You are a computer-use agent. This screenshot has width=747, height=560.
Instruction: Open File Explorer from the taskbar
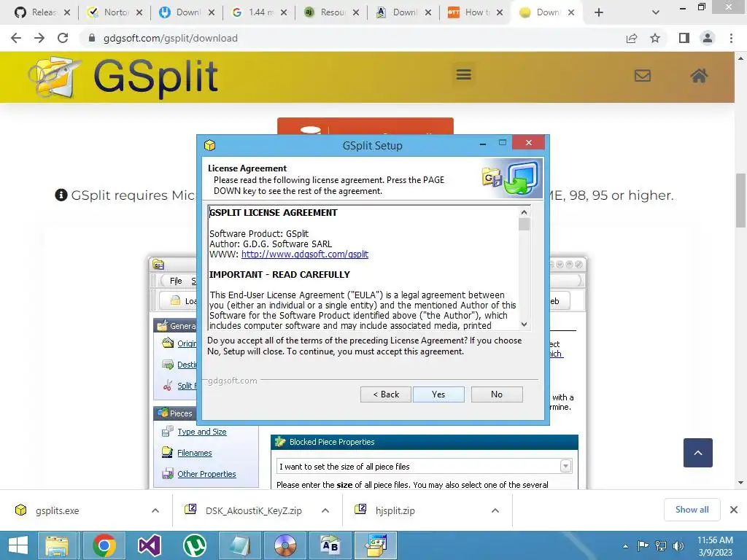tap(57, 545)
